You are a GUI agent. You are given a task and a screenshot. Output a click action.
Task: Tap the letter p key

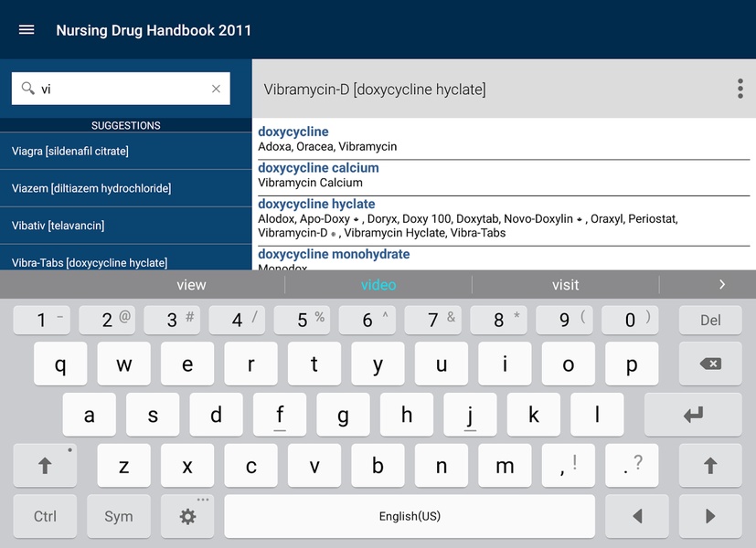(632, 364)
